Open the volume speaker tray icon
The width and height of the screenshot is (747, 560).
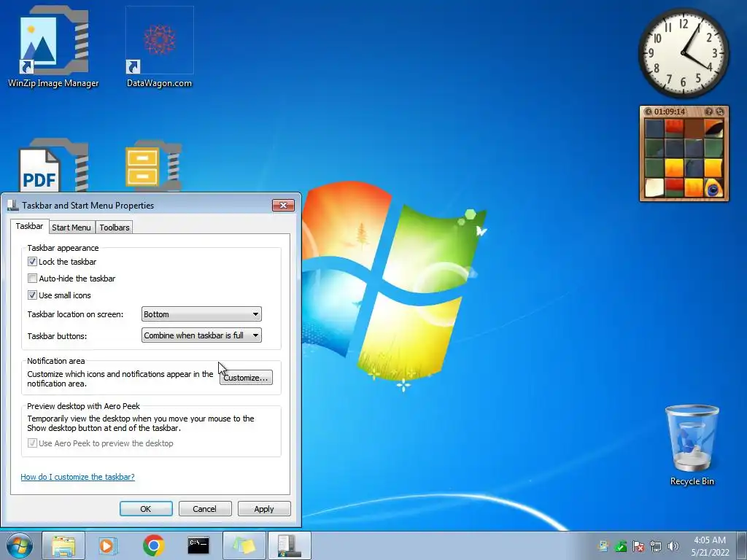[x=673, y=546]
